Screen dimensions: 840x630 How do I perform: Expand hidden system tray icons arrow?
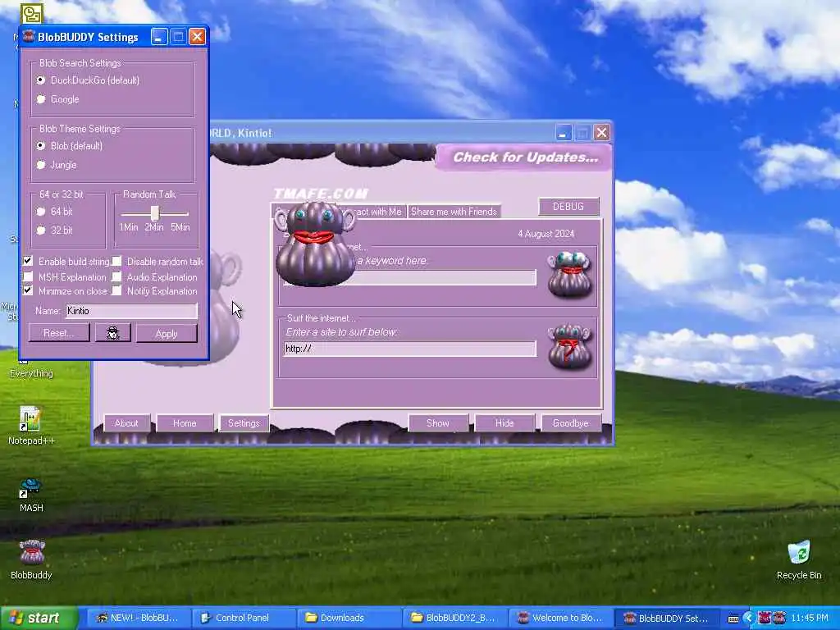click(x=748, y=619)
